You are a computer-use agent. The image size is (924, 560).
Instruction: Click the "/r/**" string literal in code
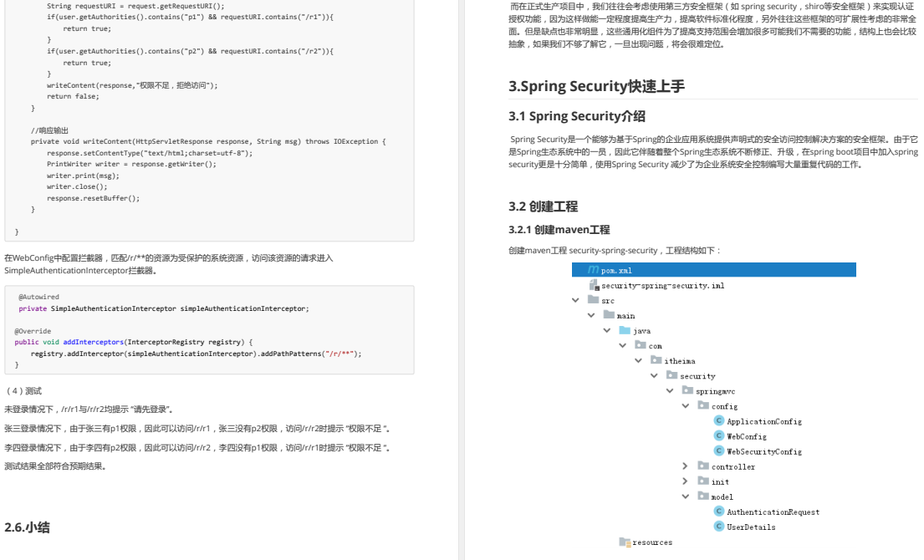coord(340,354)
